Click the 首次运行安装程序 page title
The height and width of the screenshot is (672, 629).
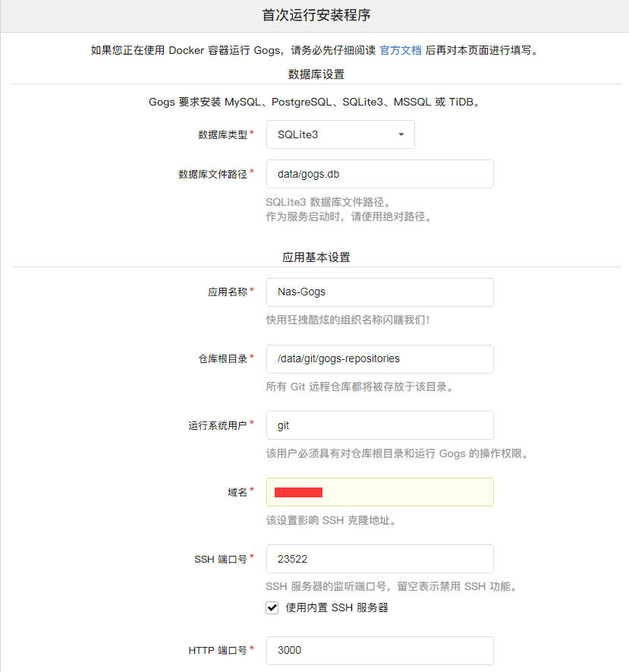click(316, 15)
